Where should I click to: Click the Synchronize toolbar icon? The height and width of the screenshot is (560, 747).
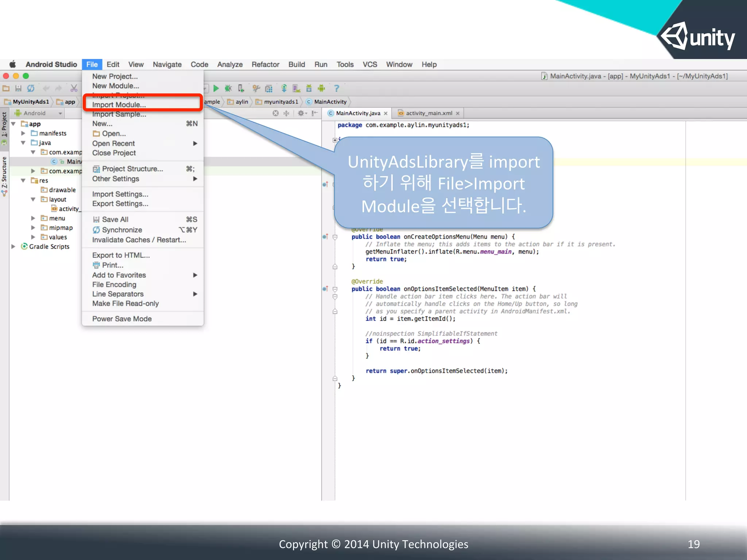tap(31, 88)
